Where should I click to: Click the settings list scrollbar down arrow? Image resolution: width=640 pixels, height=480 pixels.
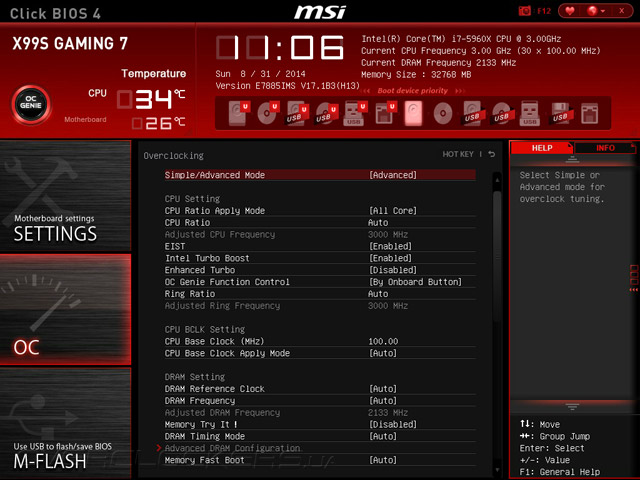click(497, 470)
